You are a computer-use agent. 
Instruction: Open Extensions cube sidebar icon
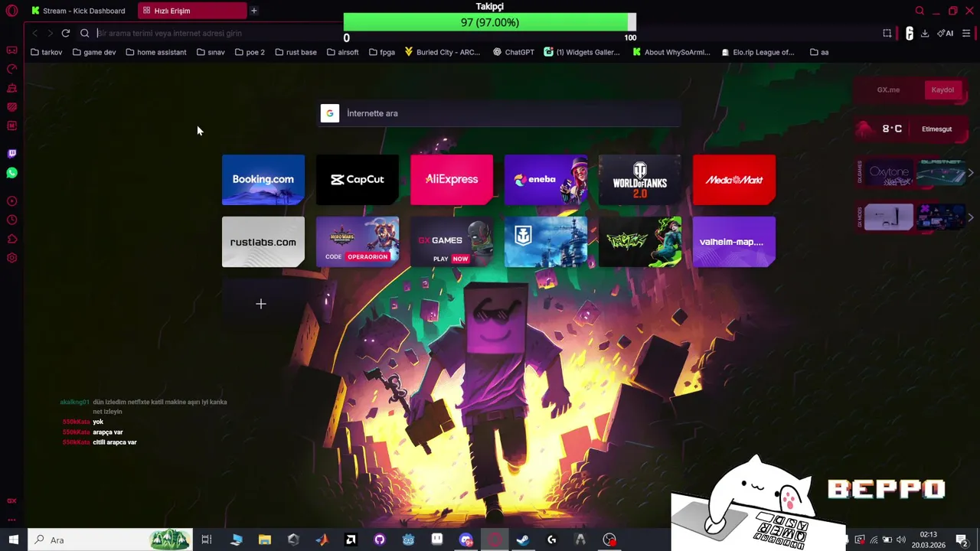click(11, 239)
